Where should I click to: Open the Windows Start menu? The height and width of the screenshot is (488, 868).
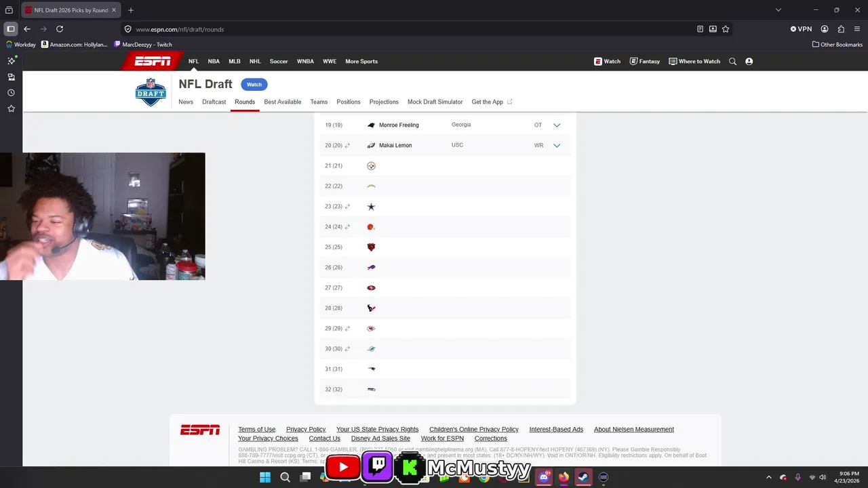click(x=265, y=477)
